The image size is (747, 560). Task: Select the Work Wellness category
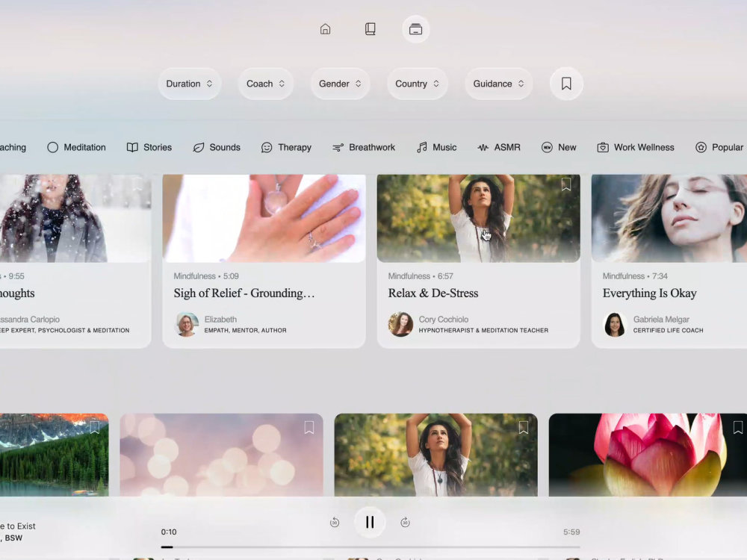pyautogui.click(x=636, y=148)
